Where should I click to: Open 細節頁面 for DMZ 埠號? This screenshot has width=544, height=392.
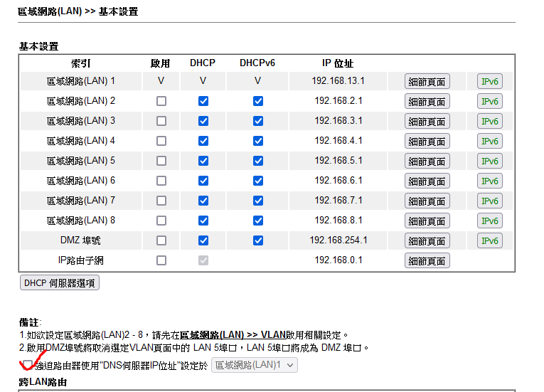(427, 241)
